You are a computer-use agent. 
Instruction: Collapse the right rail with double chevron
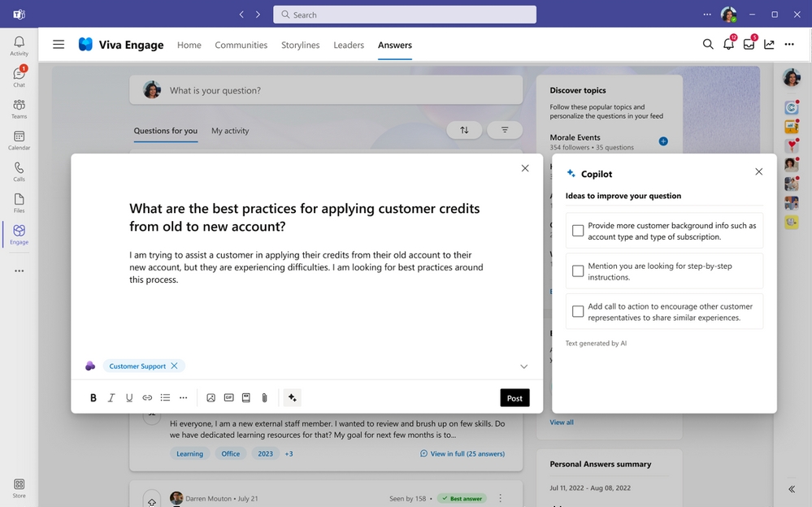tap(792, 489)
